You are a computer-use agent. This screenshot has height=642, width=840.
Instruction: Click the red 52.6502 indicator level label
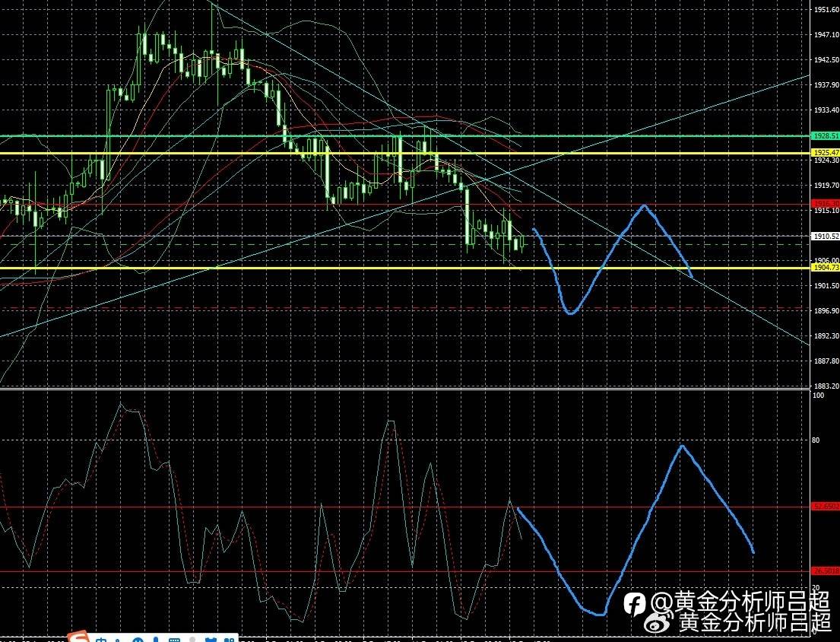pyautogui.click(x=826, y=507)
